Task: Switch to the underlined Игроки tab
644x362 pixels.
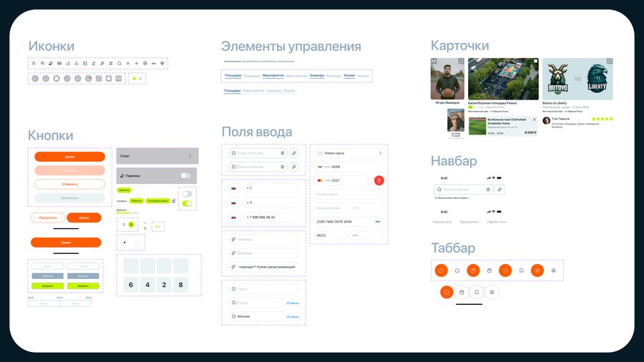Action: [349, 76]
